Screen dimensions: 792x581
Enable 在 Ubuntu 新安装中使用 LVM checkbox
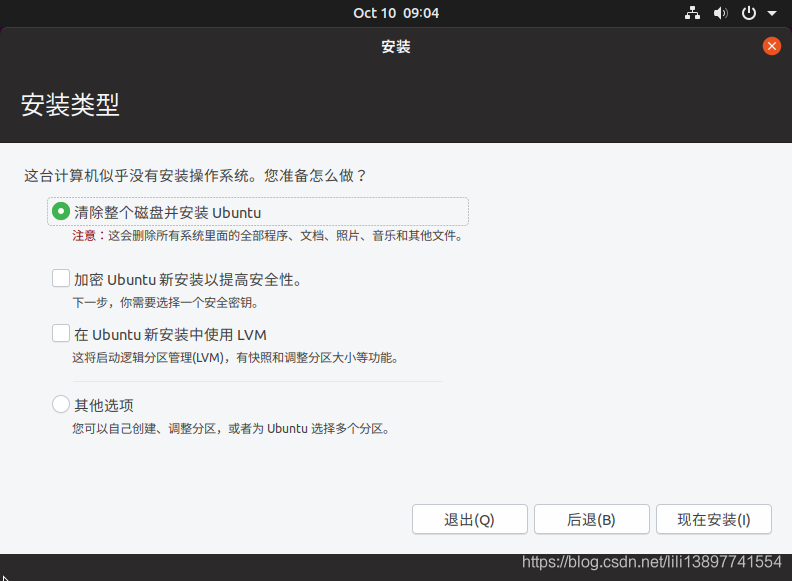click(61, 333)
